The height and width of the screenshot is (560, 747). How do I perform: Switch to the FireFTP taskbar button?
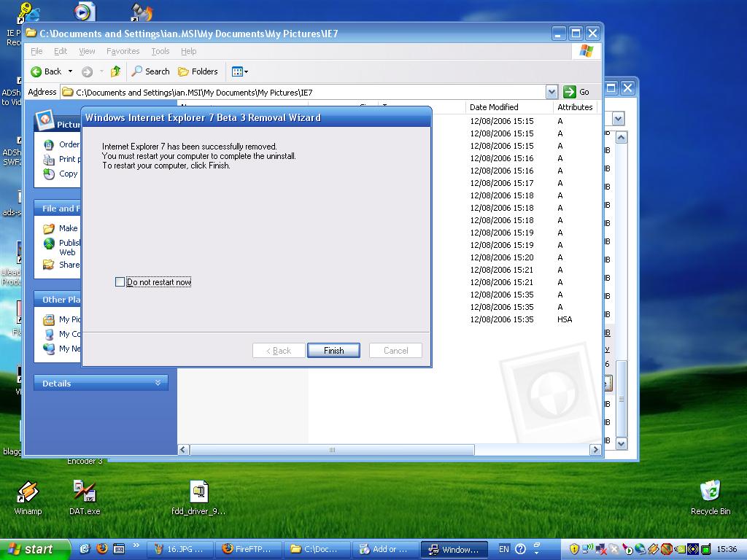249,549
